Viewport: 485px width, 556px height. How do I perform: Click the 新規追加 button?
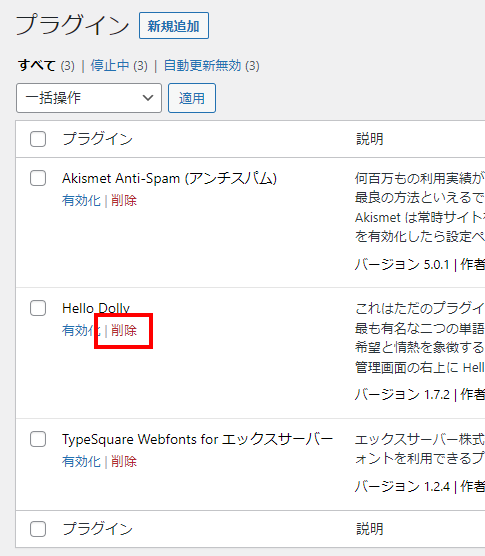point(174,26)
